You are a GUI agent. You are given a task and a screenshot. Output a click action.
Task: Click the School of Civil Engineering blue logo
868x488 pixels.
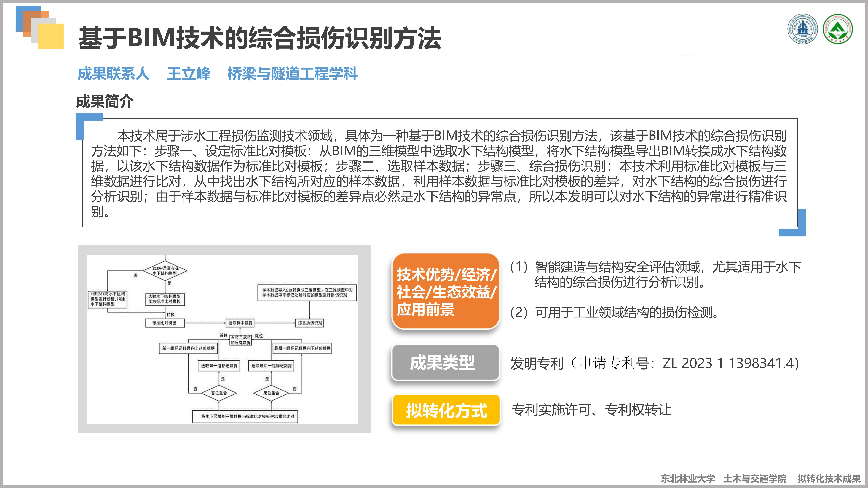(803, 29)
